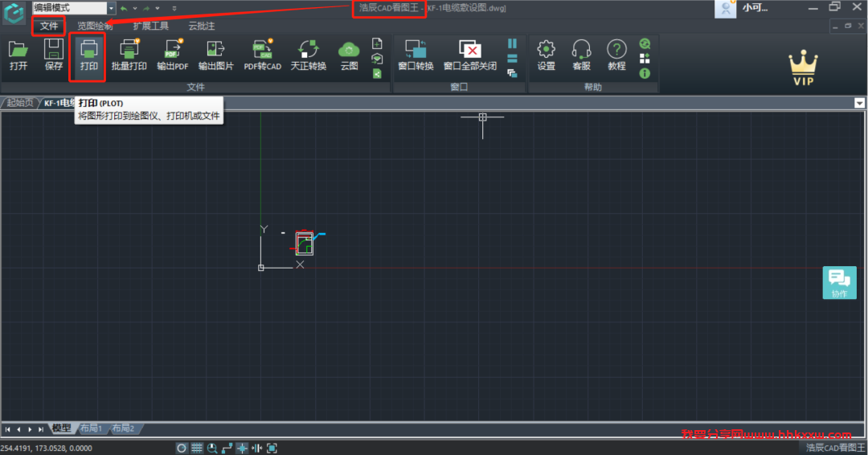
Task: Open the VIP crown badge
Action: (x=803, y=68)
